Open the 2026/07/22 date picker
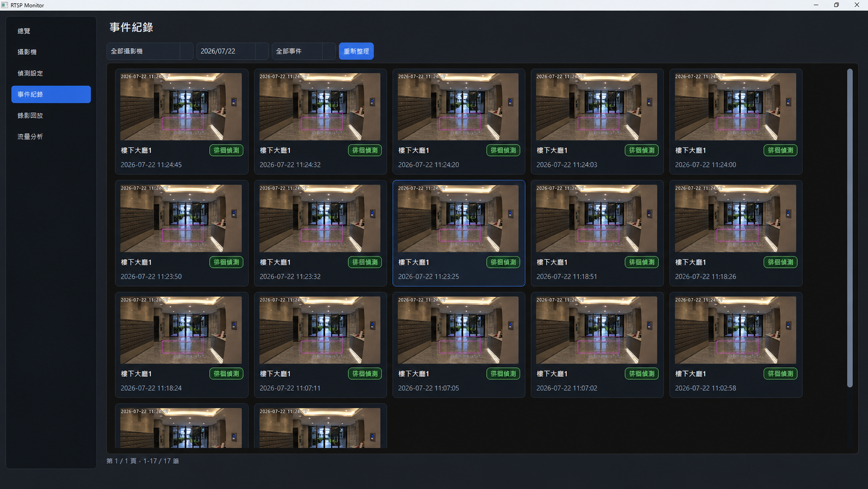The image size is (868, 489). pos(233,51)
